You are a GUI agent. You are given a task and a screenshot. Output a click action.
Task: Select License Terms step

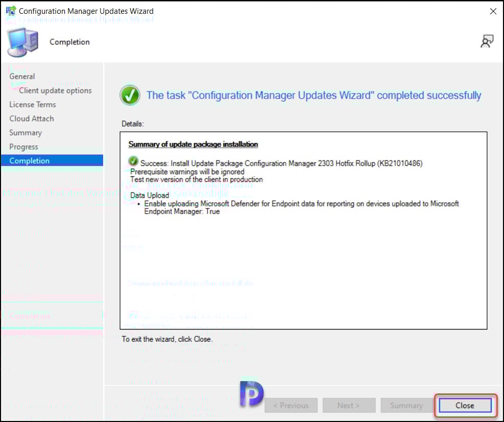click(x=33, y=105)
